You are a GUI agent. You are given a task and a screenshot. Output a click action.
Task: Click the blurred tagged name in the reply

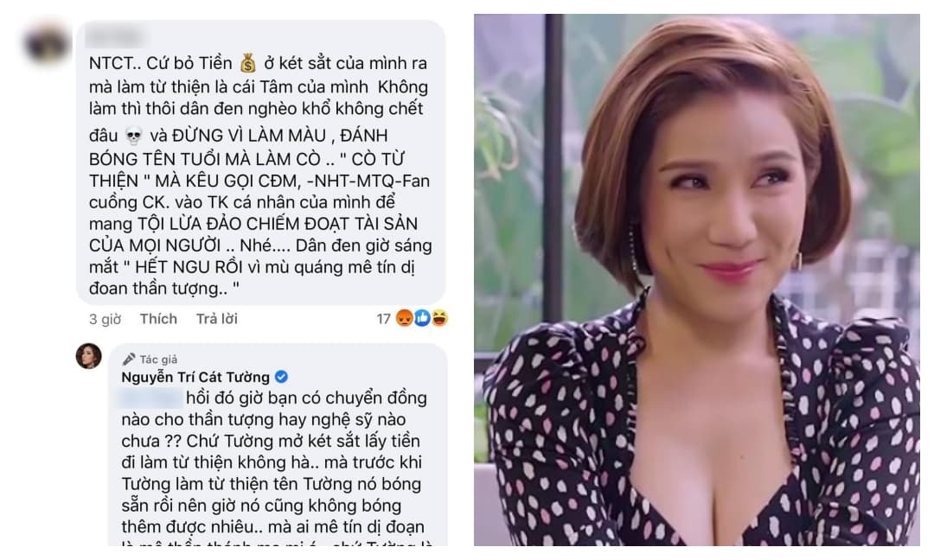[151, 398]
